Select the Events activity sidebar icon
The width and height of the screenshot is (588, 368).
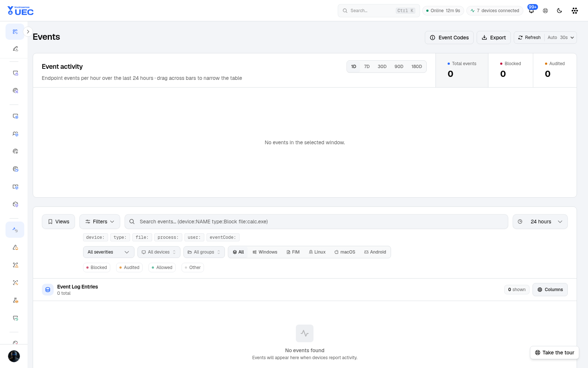point(15,230)
